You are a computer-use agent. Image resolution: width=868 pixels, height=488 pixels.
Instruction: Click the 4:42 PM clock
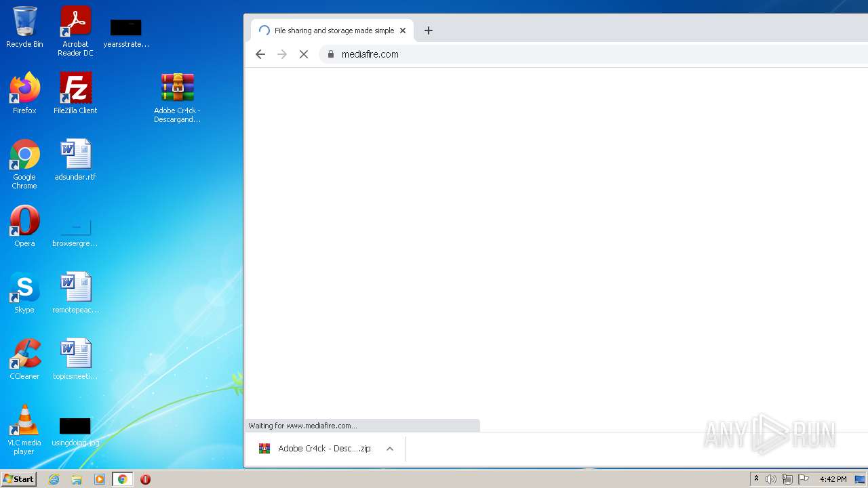(x=833, y=479)
